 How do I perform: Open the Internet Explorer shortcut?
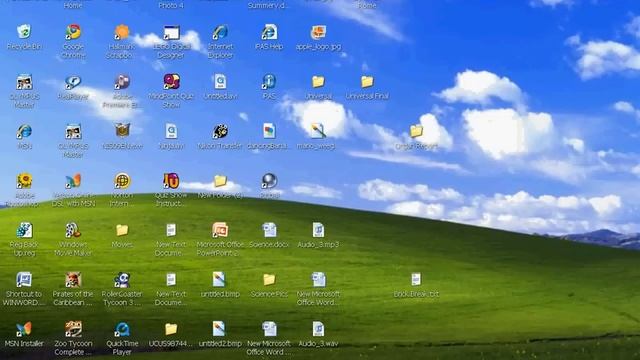click(x=220, y=32)
